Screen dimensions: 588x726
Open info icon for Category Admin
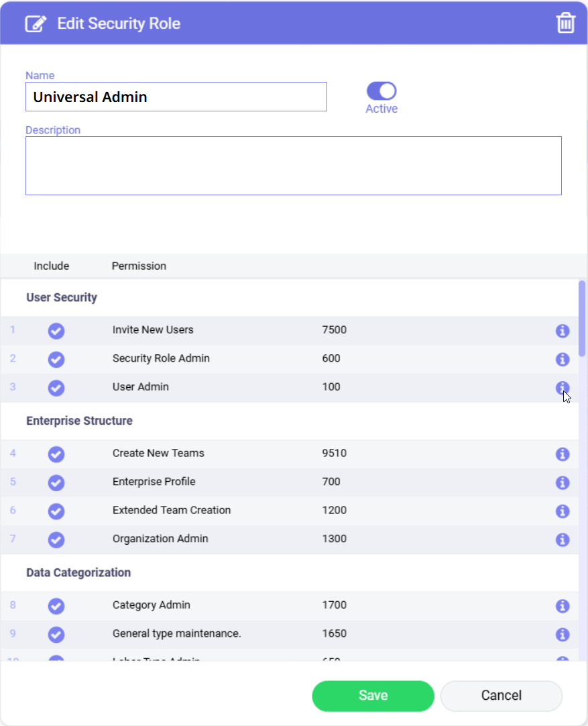(563, 606)
